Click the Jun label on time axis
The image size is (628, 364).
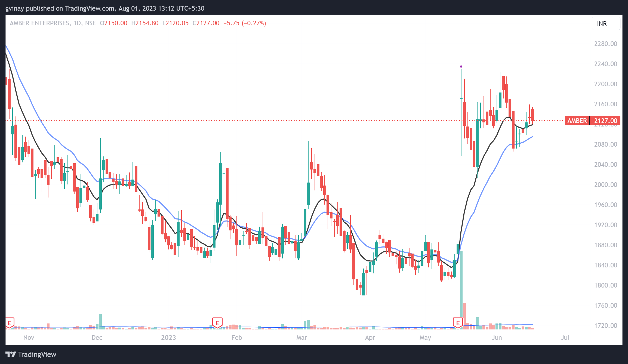click(497, 338)
